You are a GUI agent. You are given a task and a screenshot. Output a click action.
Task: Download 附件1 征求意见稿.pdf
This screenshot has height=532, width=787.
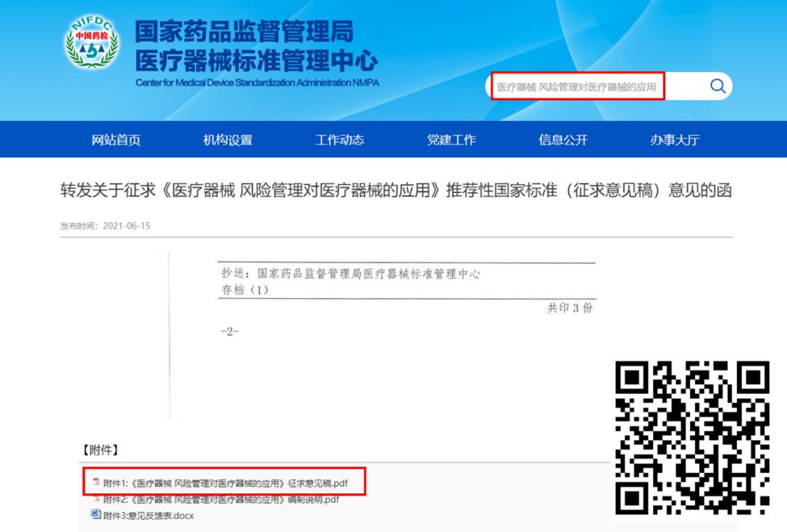[x=225, y=482]
